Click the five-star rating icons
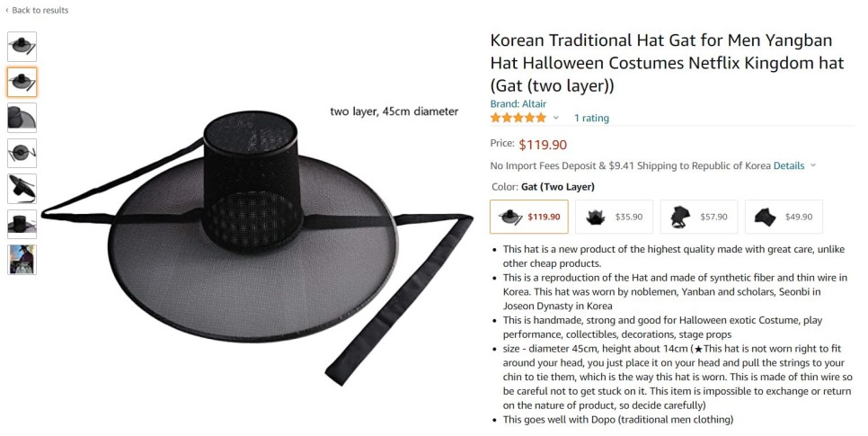Image resolution: width=868 pixels, height=436 pixels. (518, 118)
